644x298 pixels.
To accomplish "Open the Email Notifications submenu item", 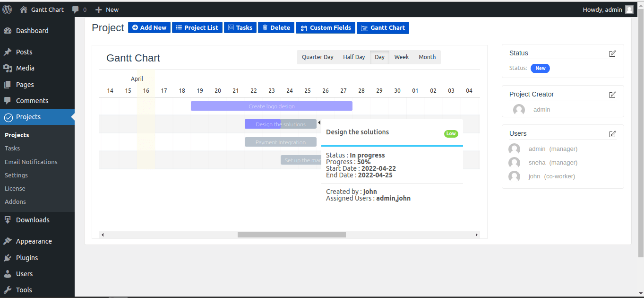I will (31, 162).
